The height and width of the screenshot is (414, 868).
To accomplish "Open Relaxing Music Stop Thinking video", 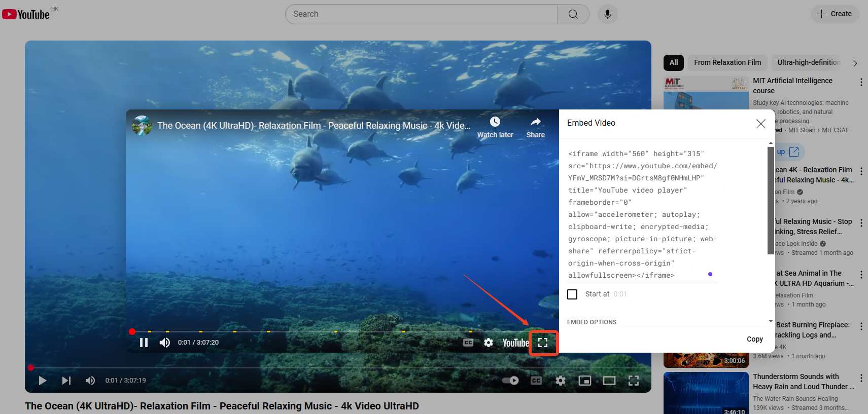I will [814, 227].
